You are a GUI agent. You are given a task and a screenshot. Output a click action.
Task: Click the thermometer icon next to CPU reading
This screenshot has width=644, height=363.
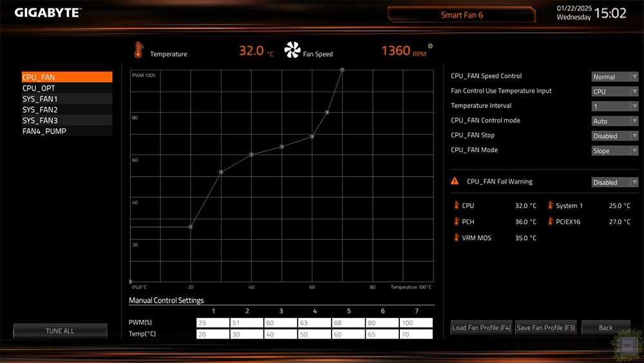457,205
